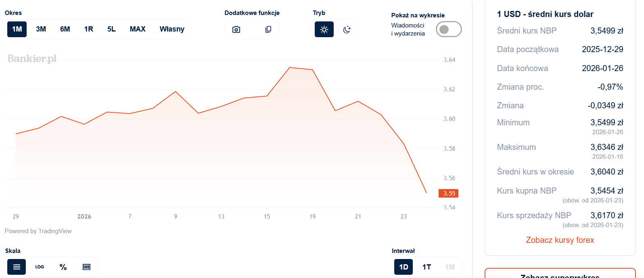Show the MAX period range

tap(138, 29)
